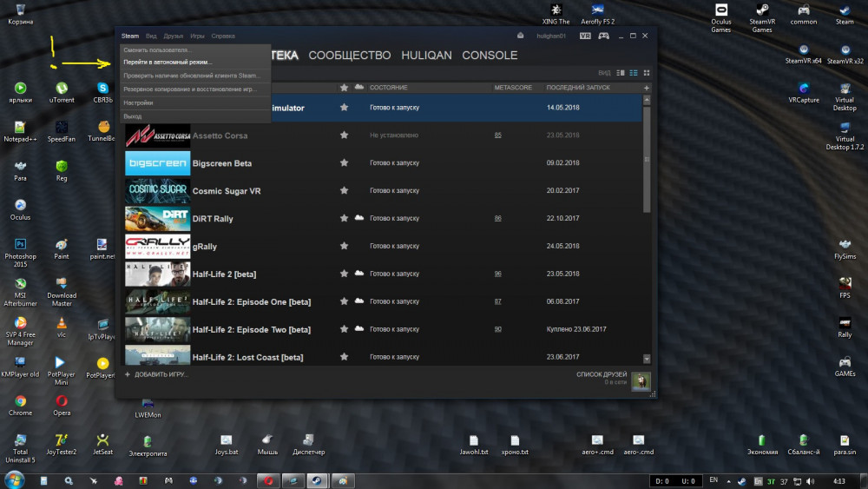Choose Сменить пользователя menu entry
This screenshot has height=489, width=868.
(x=194, y=50)
